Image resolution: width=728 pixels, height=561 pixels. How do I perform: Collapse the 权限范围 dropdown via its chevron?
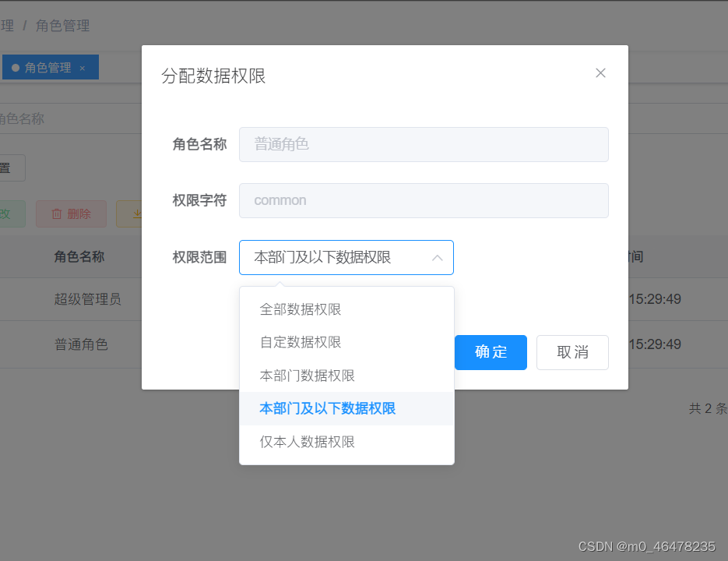pos(436,257)
